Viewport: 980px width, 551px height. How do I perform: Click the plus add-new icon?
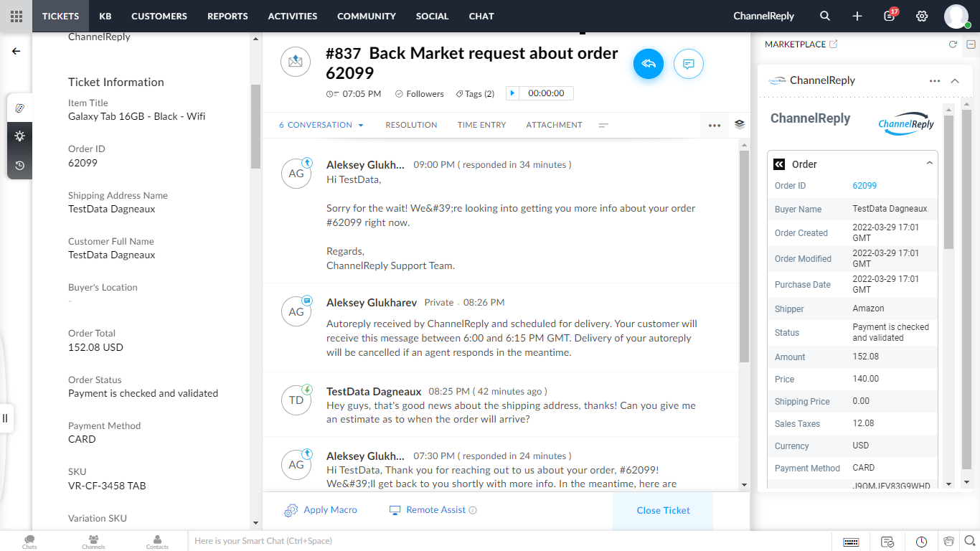857,16
